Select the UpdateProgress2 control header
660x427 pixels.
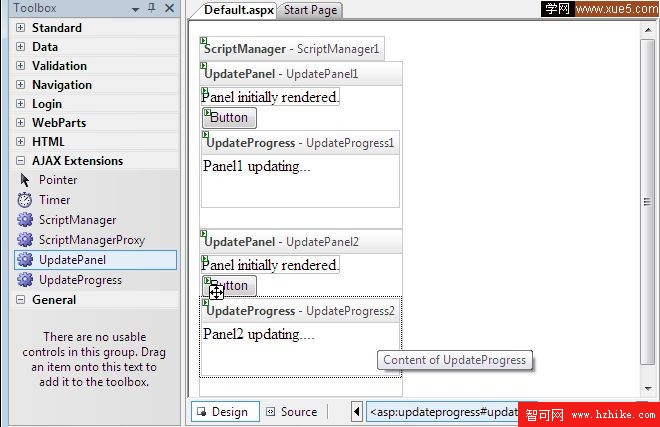pyautogui.click(x=301, y=311)
